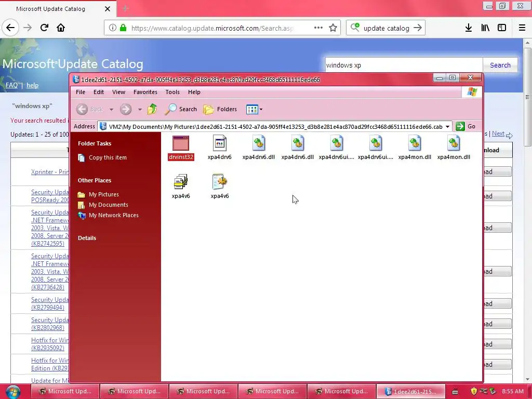Viewport: 532px width, 399px height.
Task: Select the xpa4v6 file with printer icon
Action: pos(180,182)
